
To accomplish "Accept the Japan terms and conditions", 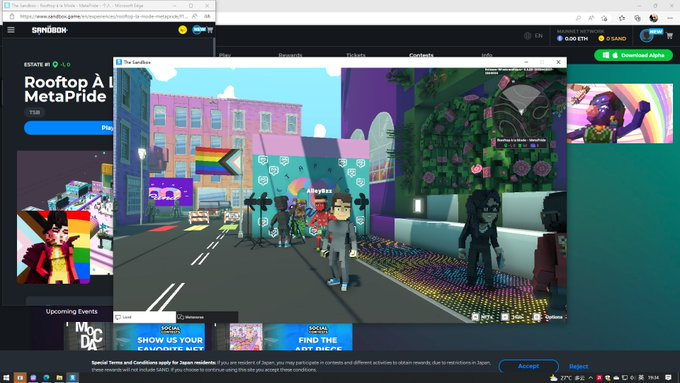I will (528, 366).
